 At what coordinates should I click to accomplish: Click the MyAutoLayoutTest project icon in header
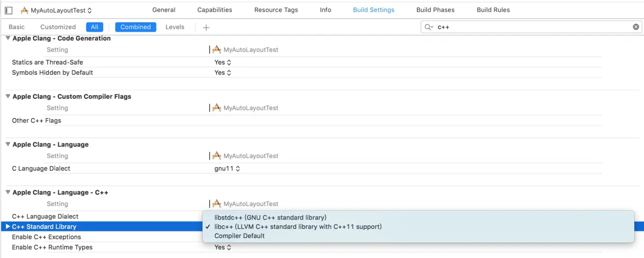click(x=24, y=10)
